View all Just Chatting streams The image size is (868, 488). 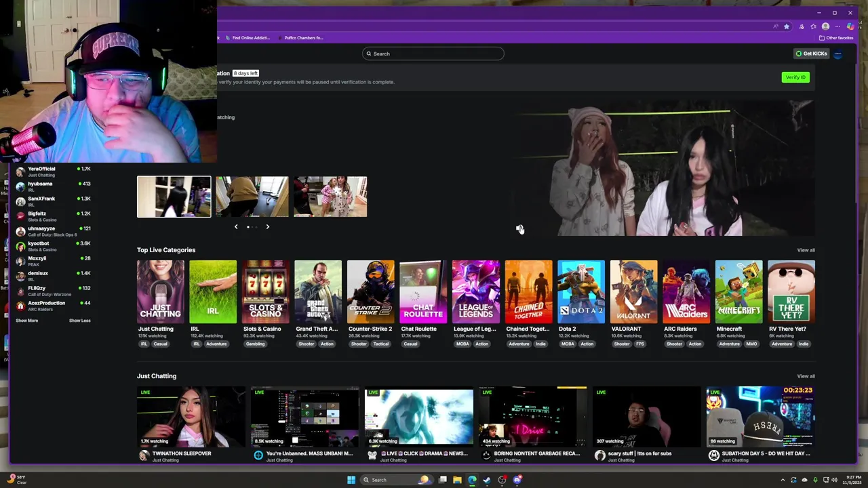click(806, 376)
